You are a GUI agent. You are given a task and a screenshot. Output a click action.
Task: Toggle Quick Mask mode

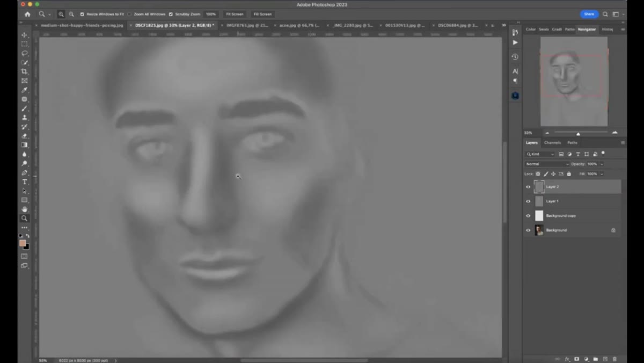(x=24, y=256)
